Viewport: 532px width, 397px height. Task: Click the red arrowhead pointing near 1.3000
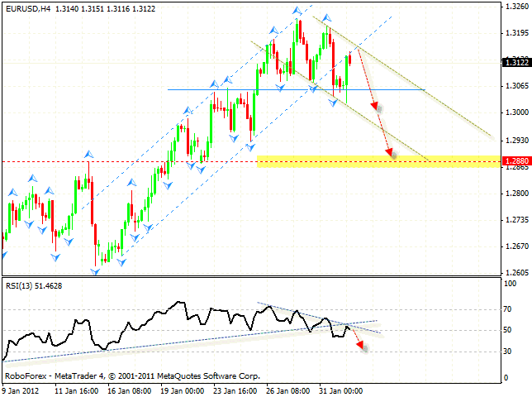(x=377, y=106)
